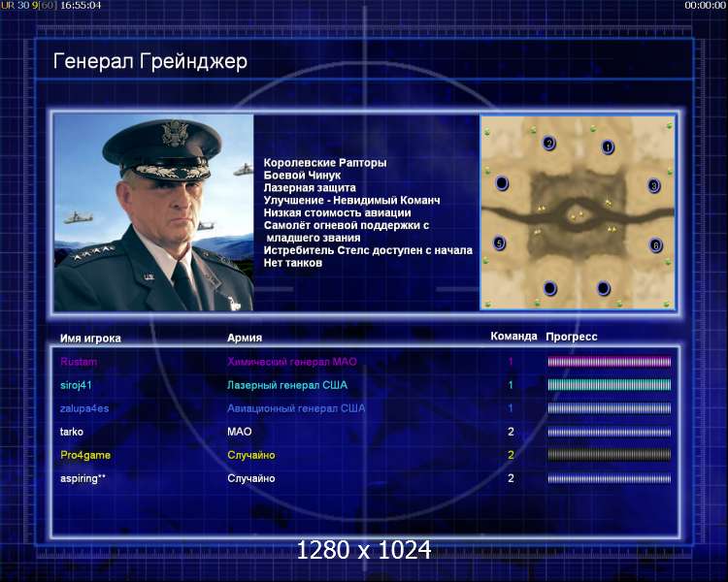Click Rustam's team number 1

[511, 362]
